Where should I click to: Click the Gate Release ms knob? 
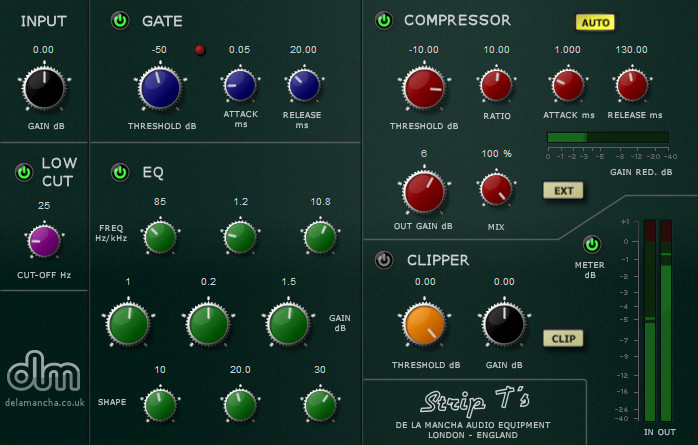pos(304,85)
